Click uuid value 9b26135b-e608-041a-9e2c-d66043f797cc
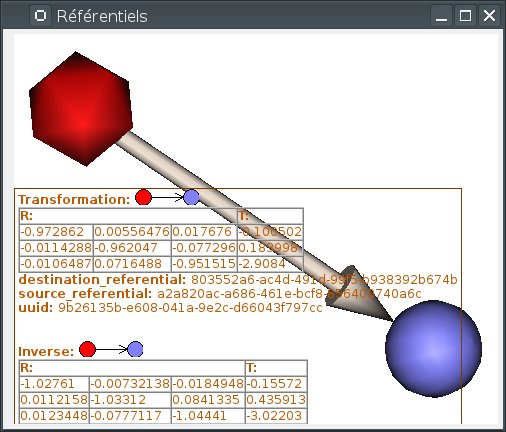 click(190, 308)
